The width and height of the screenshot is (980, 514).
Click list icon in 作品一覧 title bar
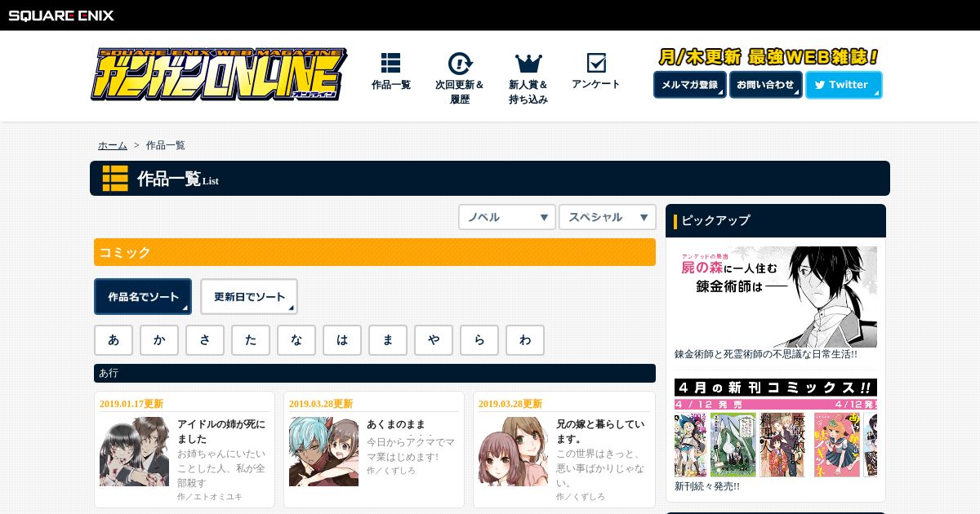[115, 179]
